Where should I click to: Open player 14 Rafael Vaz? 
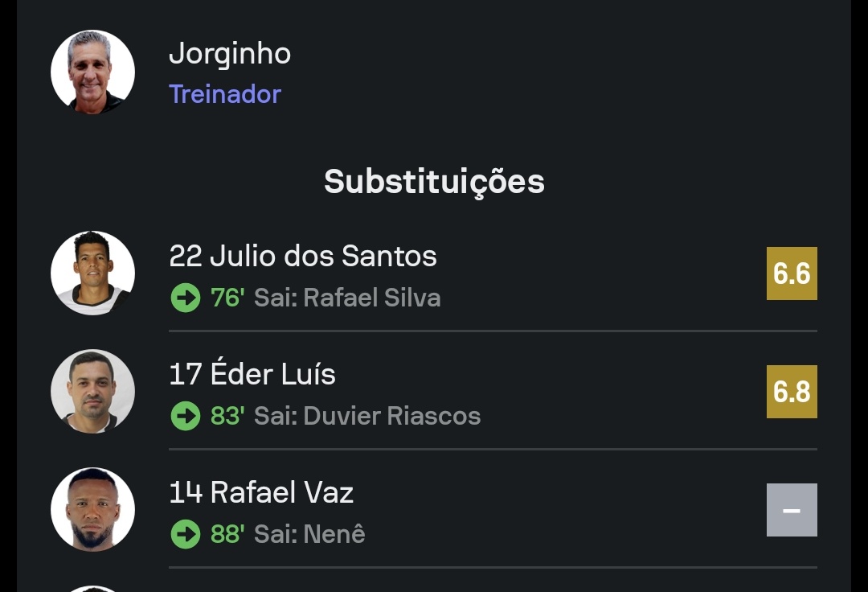261,492
